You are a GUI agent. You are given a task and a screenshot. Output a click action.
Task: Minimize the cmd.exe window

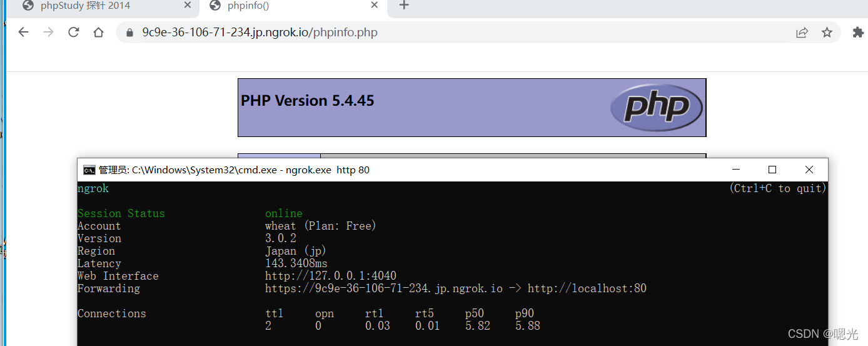tap(735, 170)
